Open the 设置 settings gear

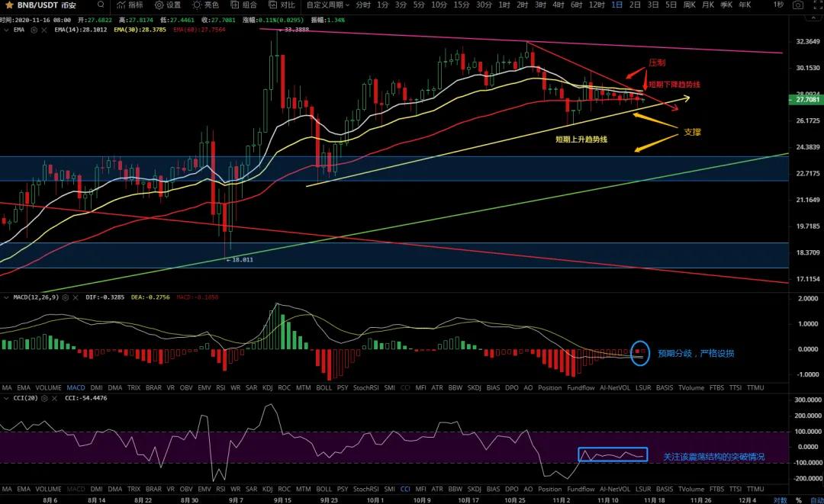(x=167, y=5)
